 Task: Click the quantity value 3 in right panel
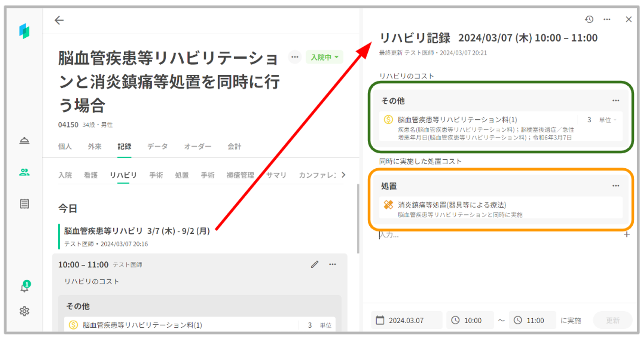589,120
